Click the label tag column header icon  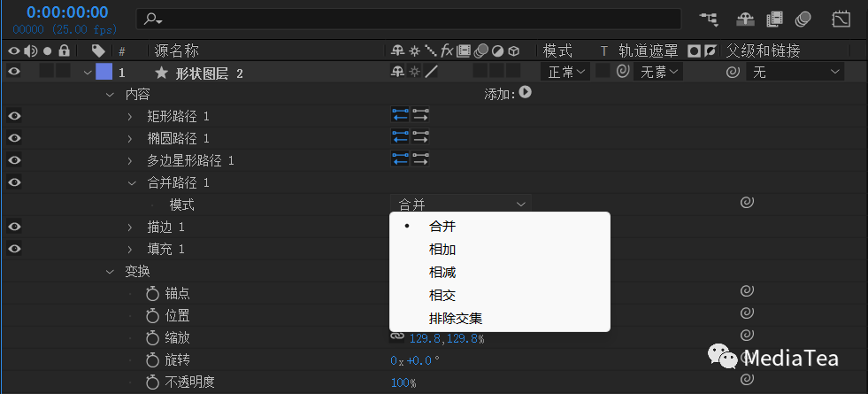[x=98, y=51]
